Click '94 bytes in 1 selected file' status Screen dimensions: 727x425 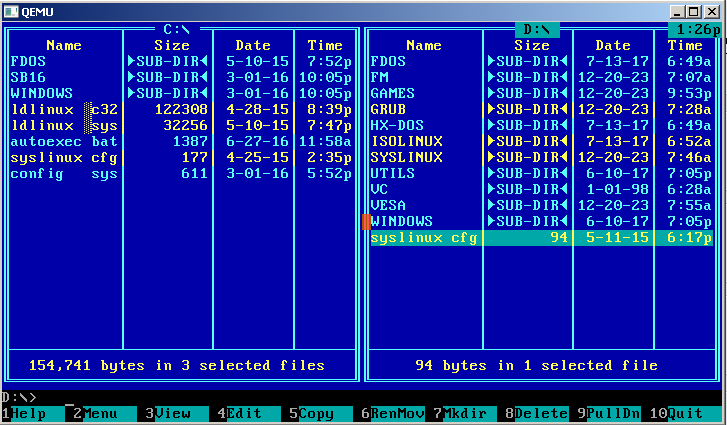(x=537, y=366)
